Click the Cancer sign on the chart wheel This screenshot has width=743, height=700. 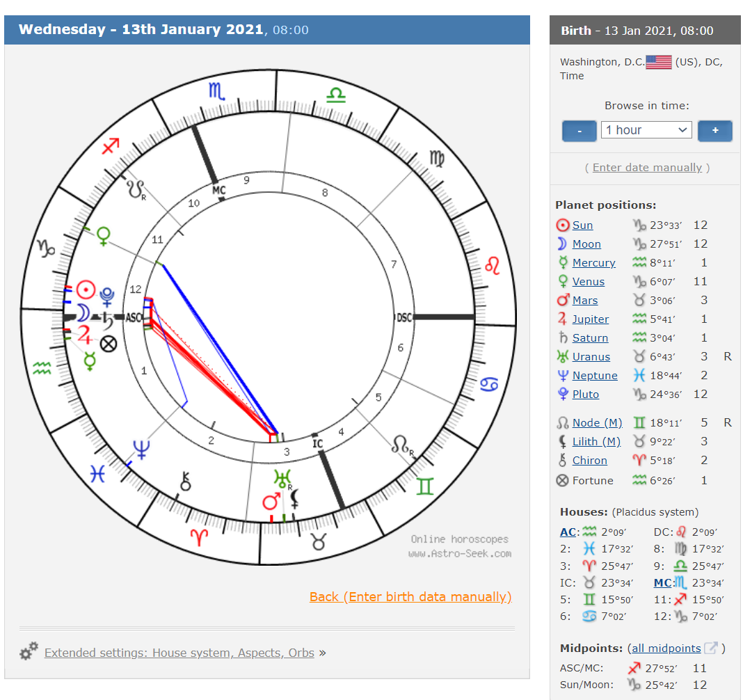(x=489, y=384)
